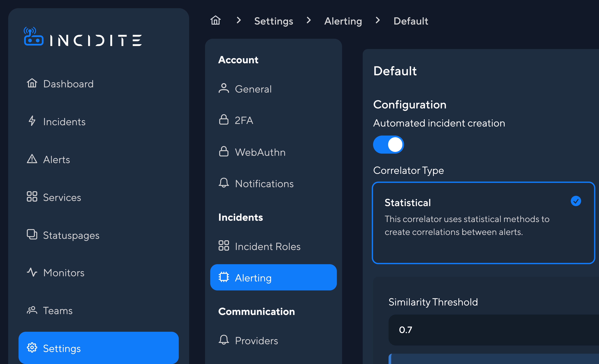Click the Monitors activity pulse icon
599x364 pixels.
click(32, 272)
